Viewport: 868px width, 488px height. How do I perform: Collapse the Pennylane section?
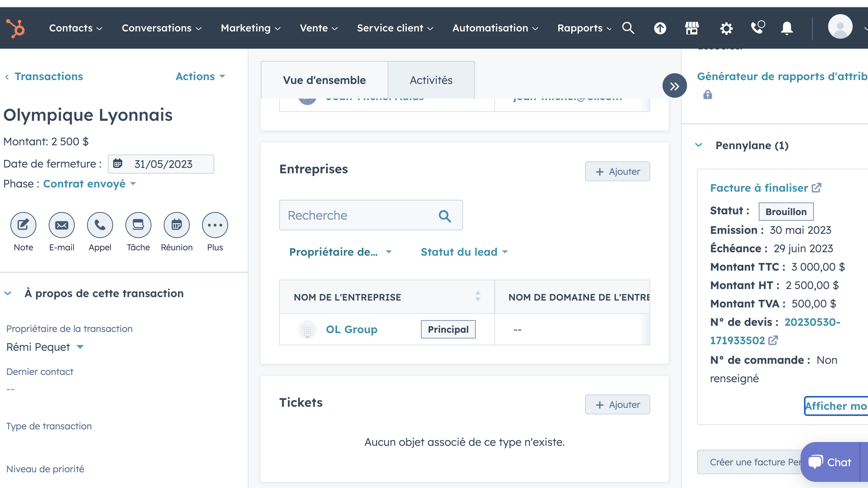click(699, 145)
